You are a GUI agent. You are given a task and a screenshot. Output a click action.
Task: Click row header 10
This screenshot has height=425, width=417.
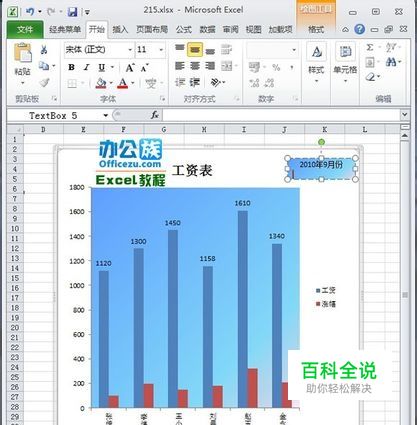coord(15,229)
